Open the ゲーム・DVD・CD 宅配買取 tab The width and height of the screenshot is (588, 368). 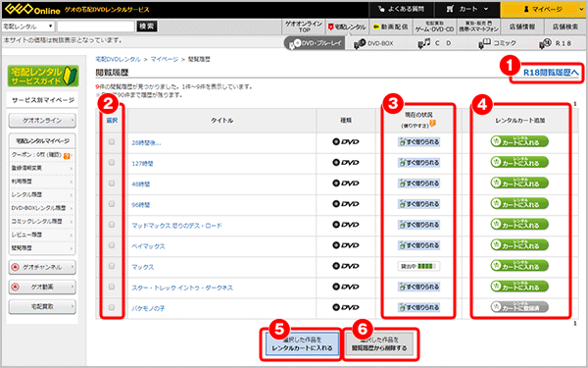434,26
